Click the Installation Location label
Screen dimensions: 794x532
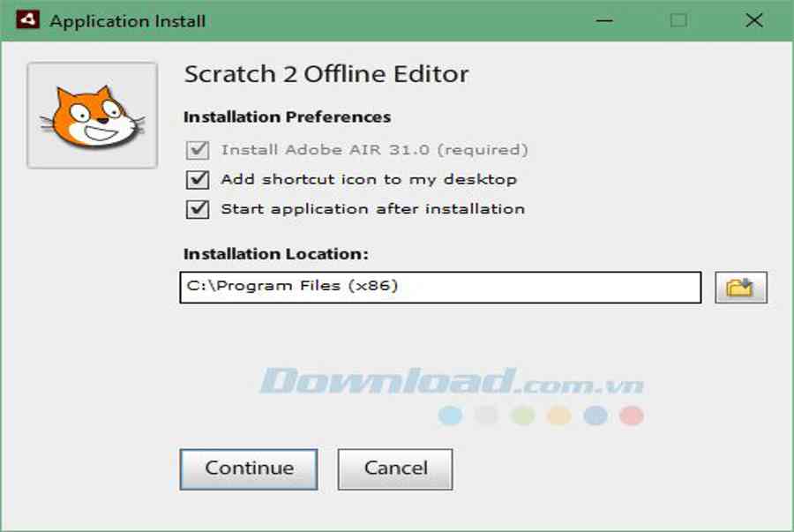(x=276, y=253)
